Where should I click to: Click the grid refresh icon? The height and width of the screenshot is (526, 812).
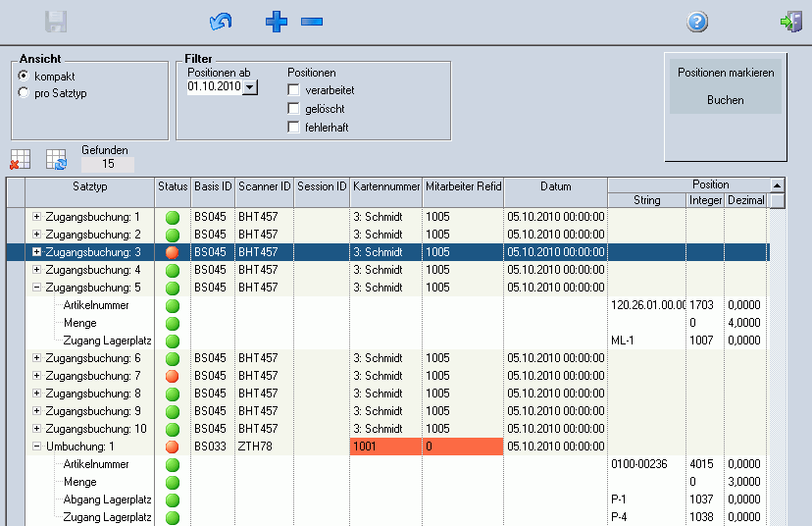click(56, 160)
